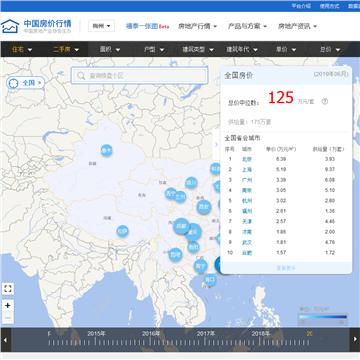Step timeline backward with left arrow

[x=5, y=339]
